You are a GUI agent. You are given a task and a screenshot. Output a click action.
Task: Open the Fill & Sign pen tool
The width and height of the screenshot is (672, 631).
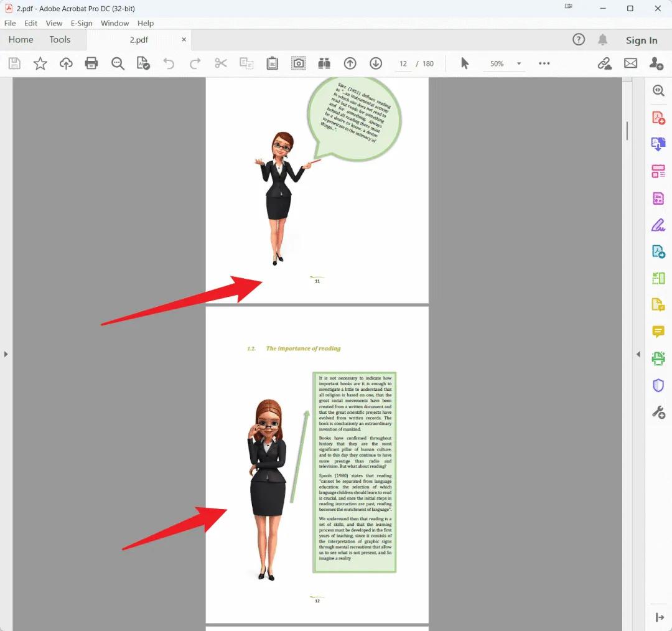click(x=658, y=225)
